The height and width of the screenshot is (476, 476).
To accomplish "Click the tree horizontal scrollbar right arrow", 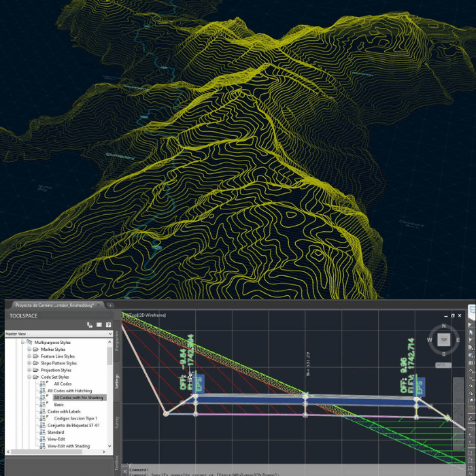I will point(104,452).
